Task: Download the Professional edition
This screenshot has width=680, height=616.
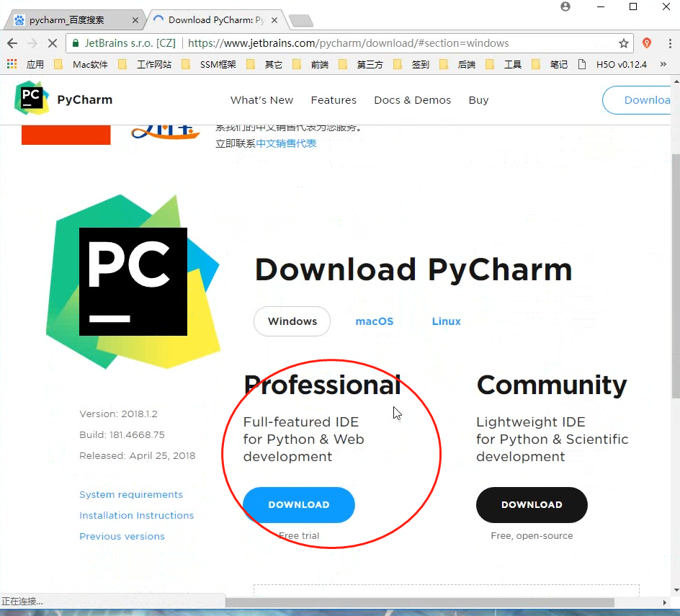Action: (299, 505)
